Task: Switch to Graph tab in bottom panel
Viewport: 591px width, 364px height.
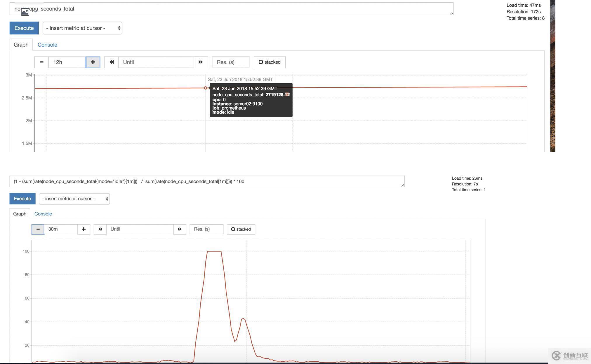Action: (20, 213)
